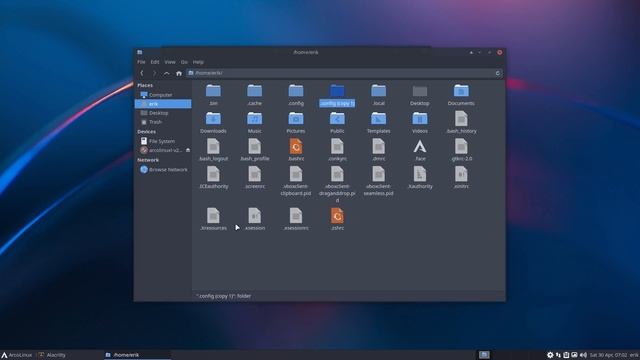The image size is (640, 360).
Task: Click the /home/erik/ location path field
Action: point(344,73)
